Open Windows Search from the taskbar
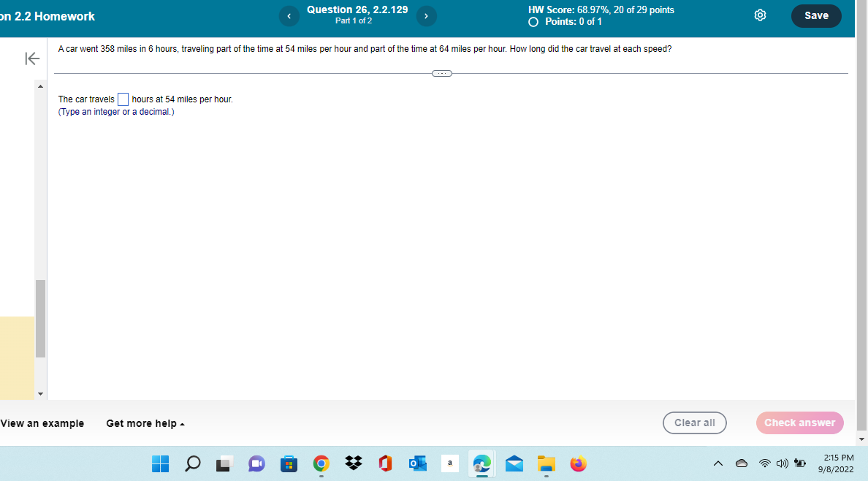 click(x=191, y=463)
